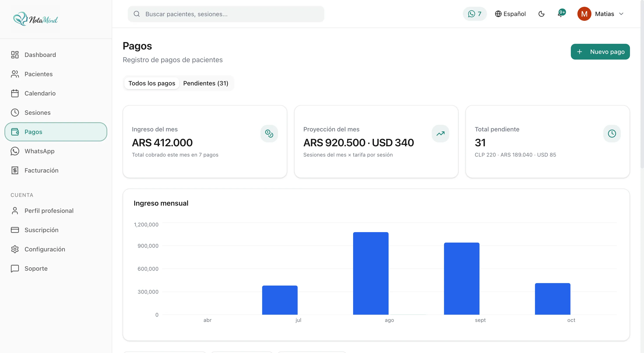644x353 pixels.
Task: Open Pacientes from the sidebar
Action: point(56,74)
